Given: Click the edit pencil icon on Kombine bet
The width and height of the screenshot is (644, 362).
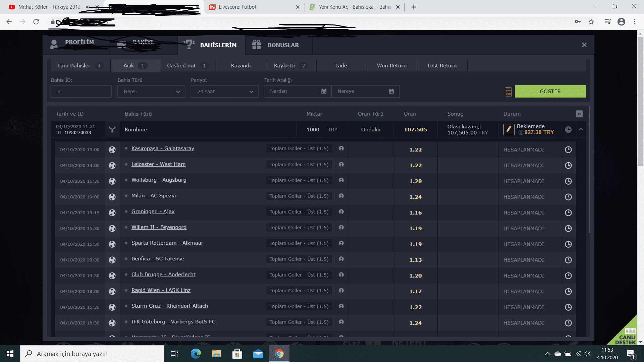Looking at the screenshot, I should (x=509, y=129).
